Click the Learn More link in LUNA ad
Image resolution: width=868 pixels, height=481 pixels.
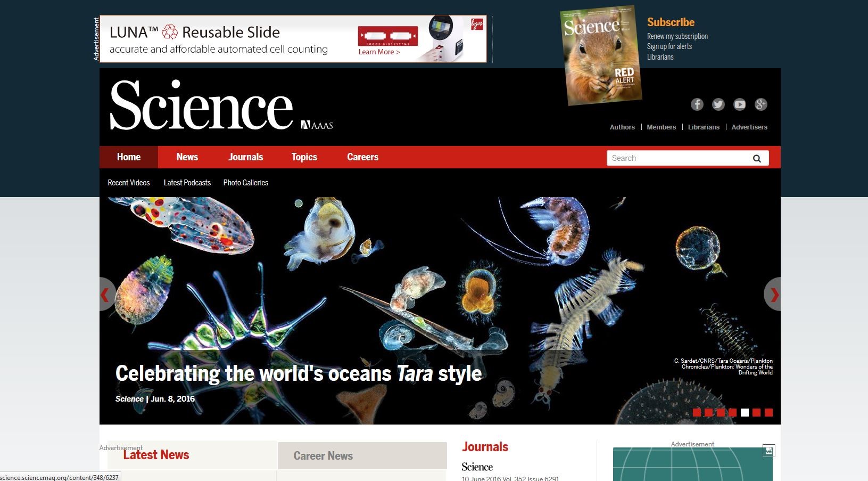pos(379,52)
